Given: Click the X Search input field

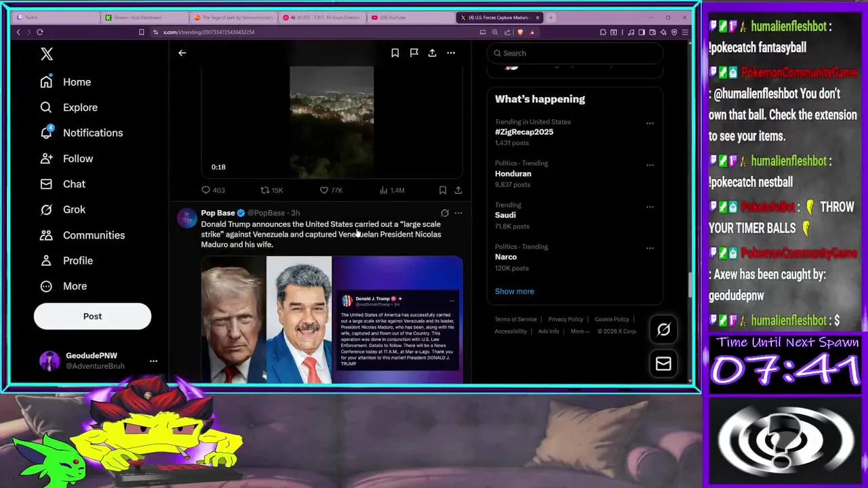Looking at the screenshot, I should [575, 53].
